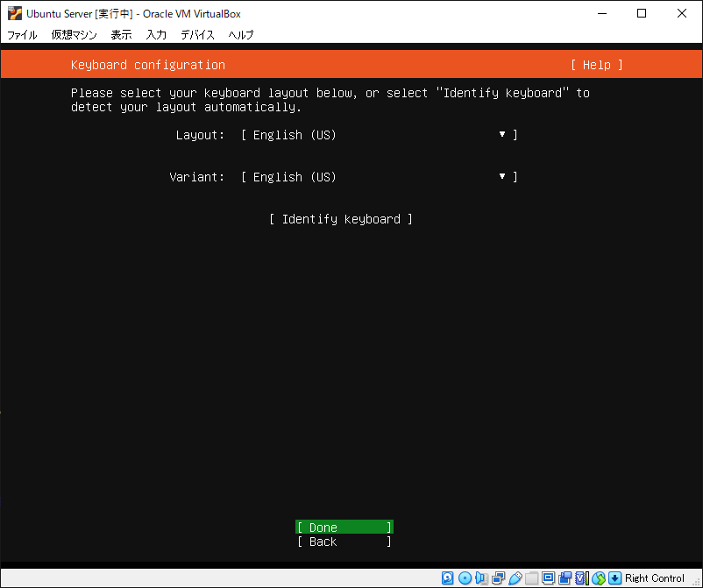This screenshot has height=588, width=703.
Task: Click the network adapter status icon
Action: pyautogui.click(x=498, y=578)
